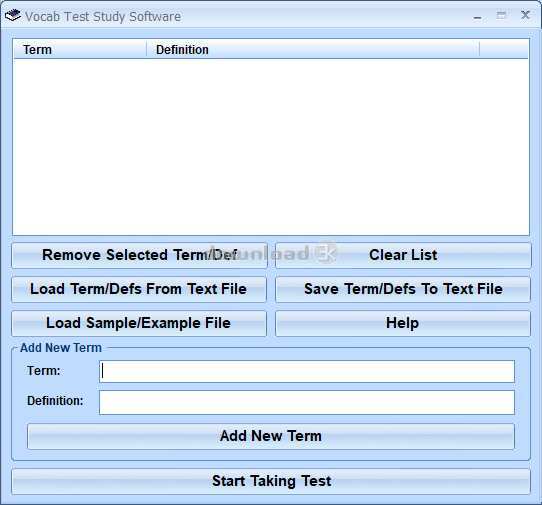Image resolution: width=542 pixels, height=505 pixels.
Task: Minimize the Vocab Test Study window
Action: point(477,17)
